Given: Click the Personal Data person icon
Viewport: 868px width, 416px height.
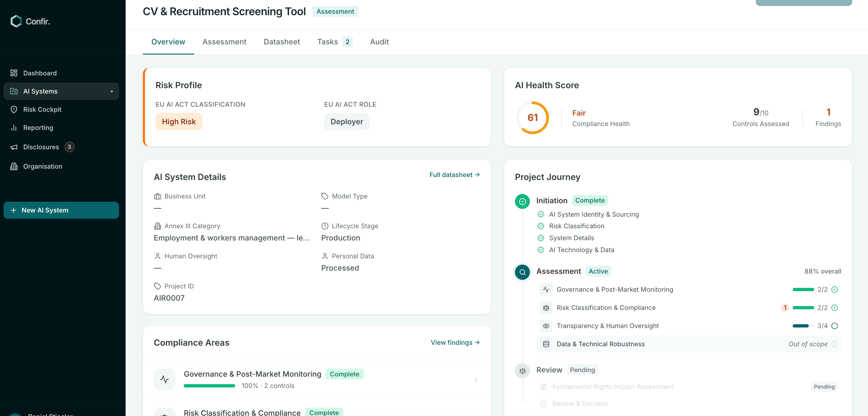Looking at the screenshot, I should pyautogui.click(x=325, y=256).
